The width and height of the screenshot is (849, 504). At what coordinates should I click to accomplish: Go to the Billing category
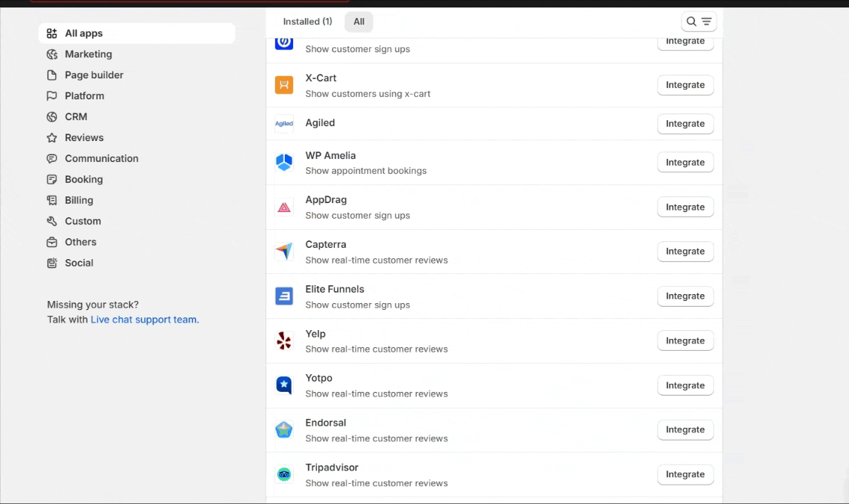click(78, 201)
